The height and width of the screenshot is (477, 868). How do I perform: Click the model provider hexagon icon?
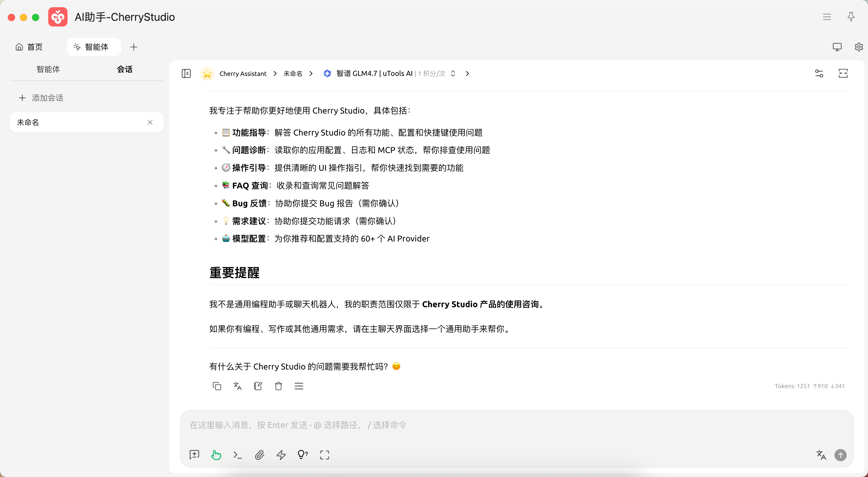(x=327, y=73)
